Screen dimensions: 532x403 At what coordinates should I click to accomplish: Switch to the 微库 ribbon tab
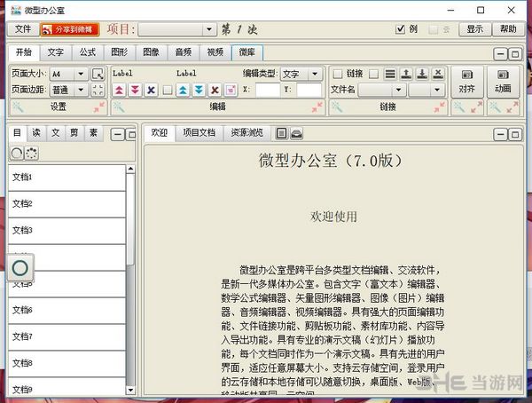tap(247, 52)
